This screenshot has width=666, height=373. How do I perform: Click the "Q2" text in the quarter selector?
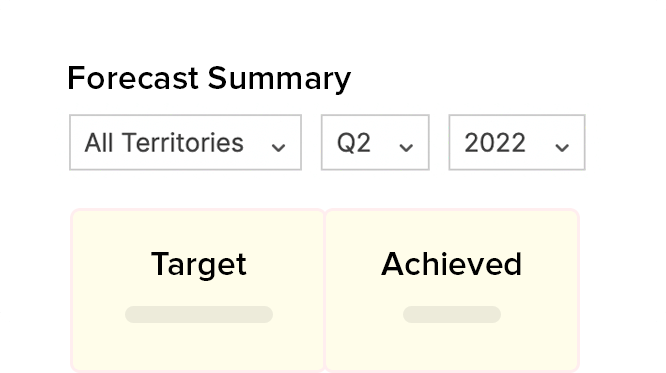[x=354, y=143]
